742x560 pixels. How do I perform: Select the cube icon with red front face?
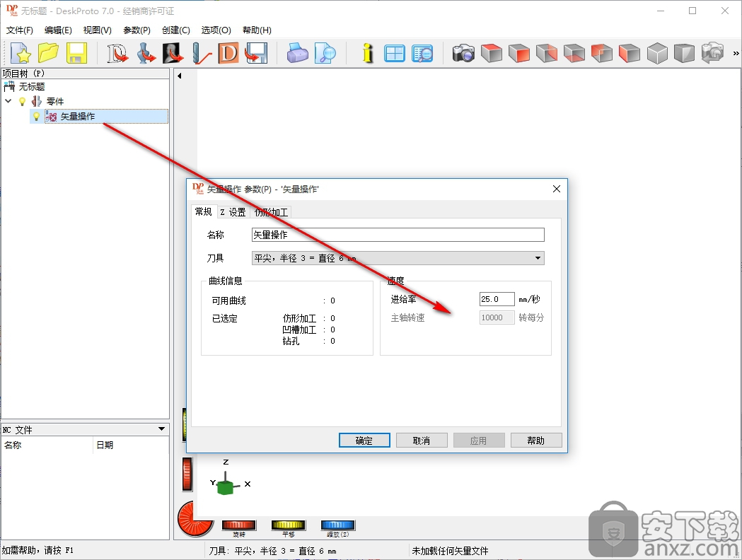[x=519, y=53]
